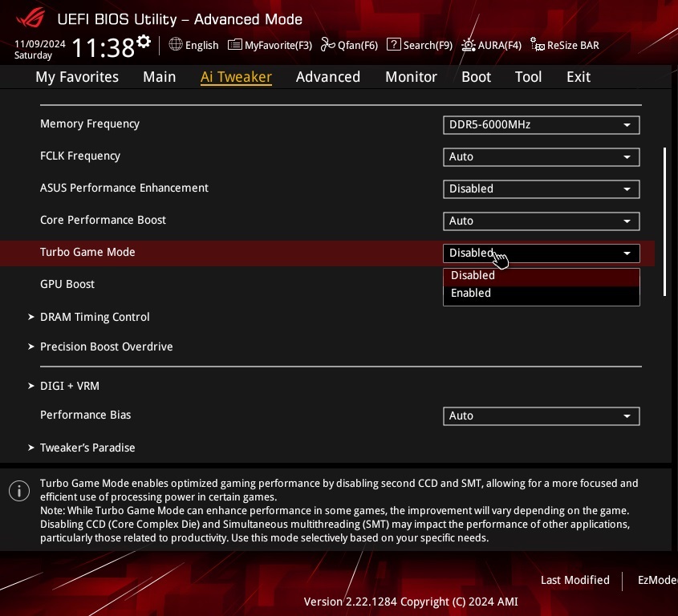Select the GPU Boost row label

pos(67,284)
